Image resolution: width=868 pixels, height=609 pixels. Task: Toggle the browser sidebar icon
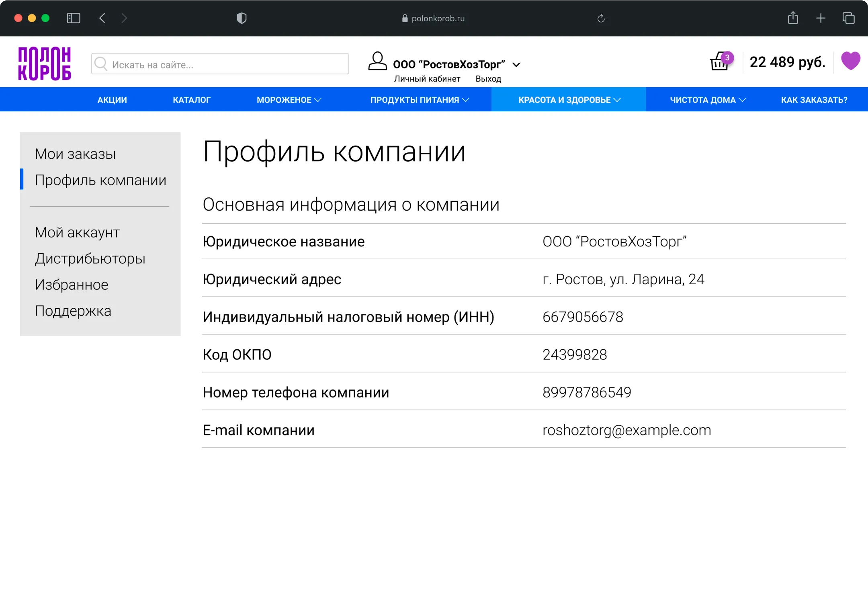(x=74, y=18)
